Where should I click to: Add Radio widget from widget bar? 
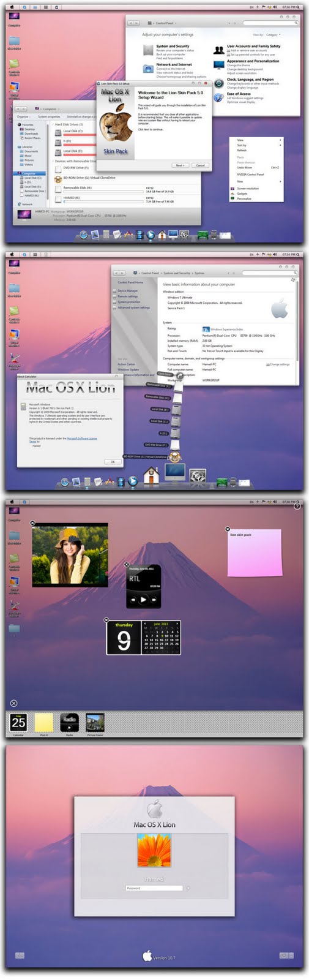click(x=69, y=723)
